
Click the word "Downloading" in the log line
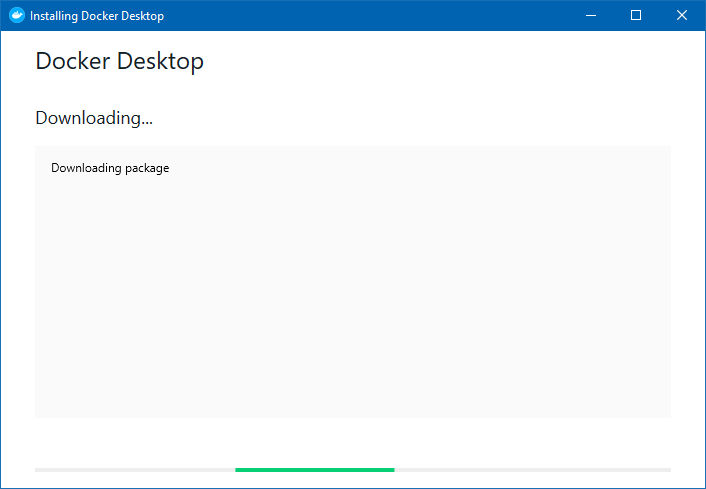click(86, 168)
